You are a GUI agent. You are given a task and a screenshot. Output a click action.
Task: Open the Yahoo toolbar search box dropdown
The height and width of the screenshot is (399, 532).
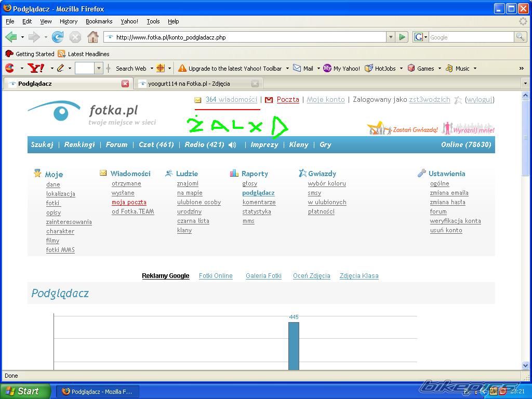point(99,68)
